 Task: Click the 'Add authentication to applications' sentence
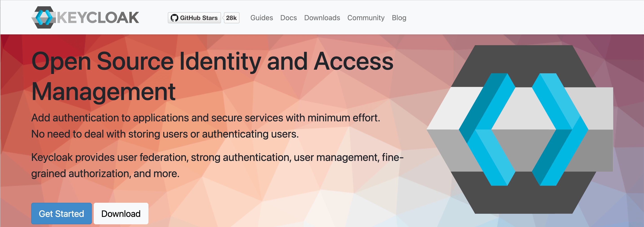[205, 118]
